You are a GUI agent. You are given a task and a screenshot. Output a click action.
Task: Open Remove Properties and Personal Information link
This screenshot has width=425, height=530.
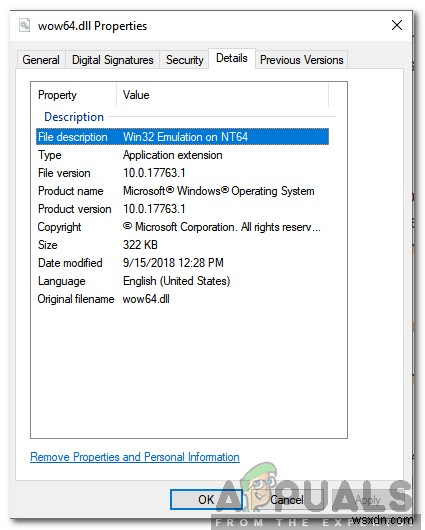coord(135,457)
